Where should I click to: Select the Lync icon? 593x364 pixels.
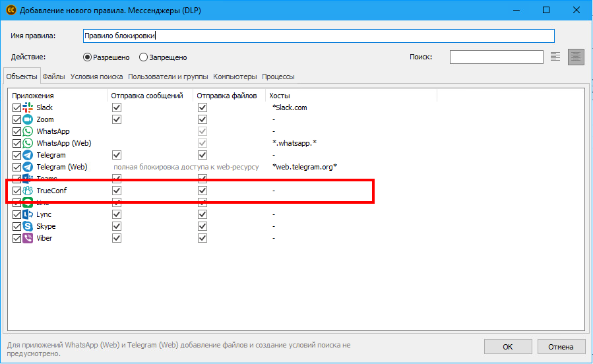point(28,214)
